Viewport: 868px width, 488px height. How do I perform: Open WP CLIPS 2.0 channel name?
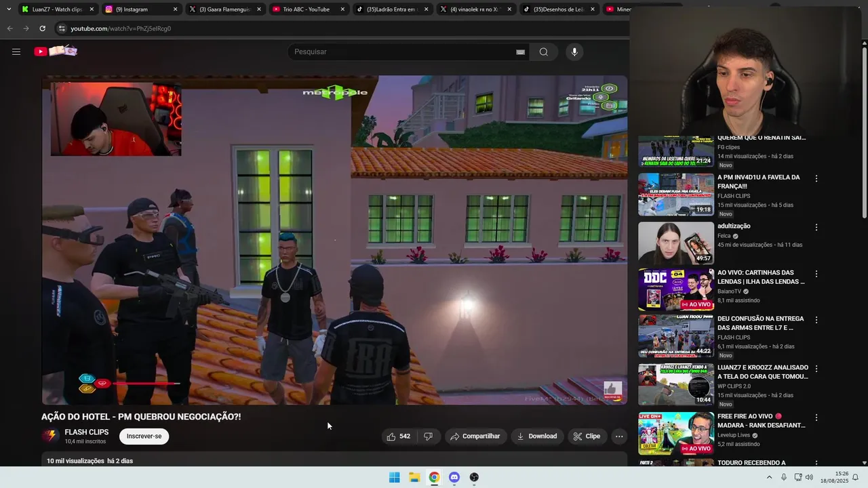point(735,386)
